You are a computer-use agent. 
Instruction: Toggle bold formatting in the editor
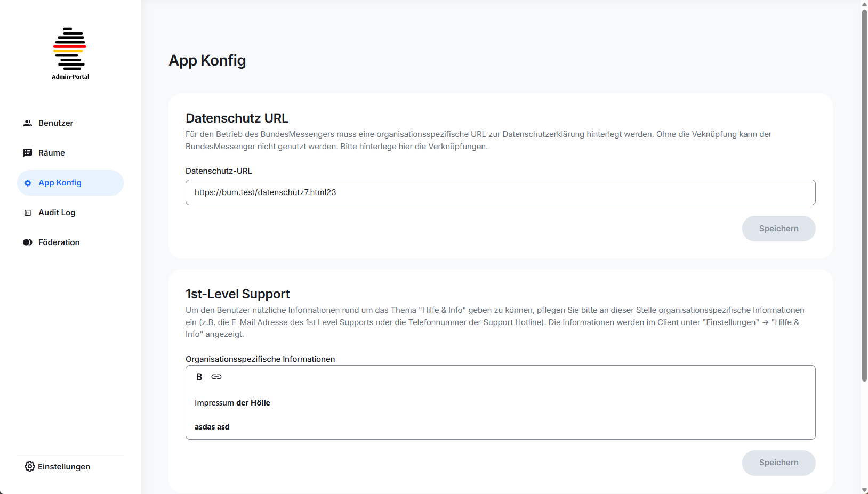tap(199, 377)
